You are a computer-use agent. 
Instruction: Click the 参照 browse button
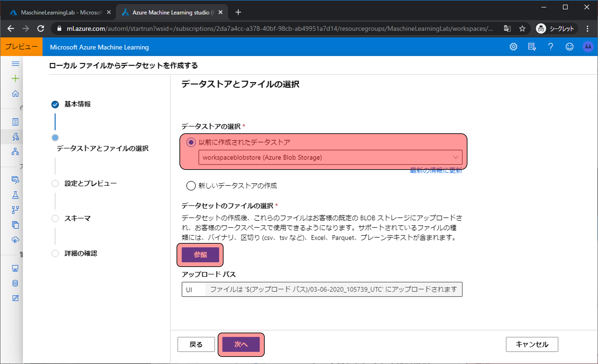(x=200, y=255)
